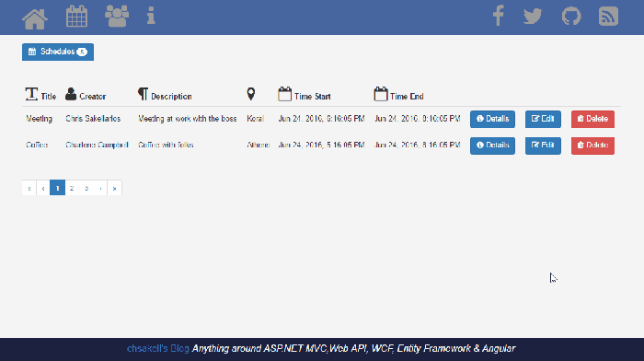
Task: Click the Time End column header
Action: coord(398,94)
